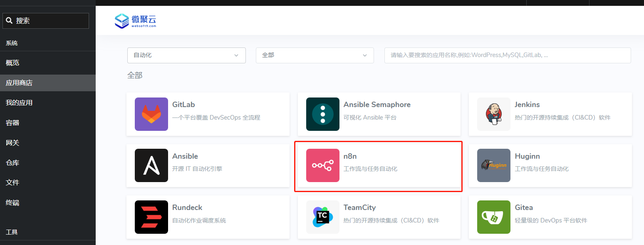The width and height of the screenshot is (644, 245).
Task: Open 概览 in the sidebar
Action: pos(12,63)
